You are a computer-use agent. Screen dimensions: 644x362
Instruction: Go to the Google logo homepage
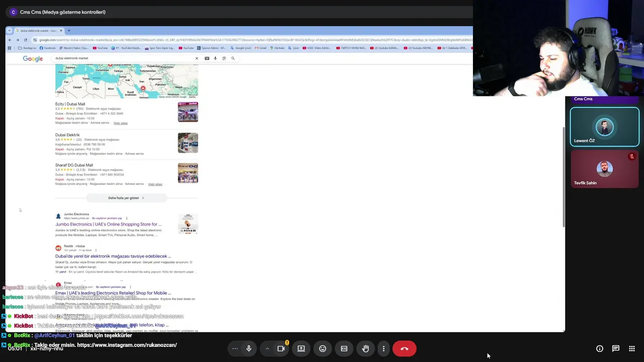tap(33, 59)
